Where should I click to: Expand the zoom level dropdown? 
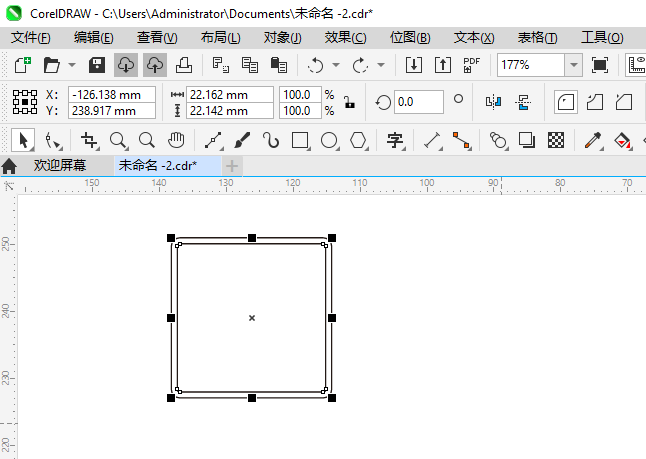point(573,65)
